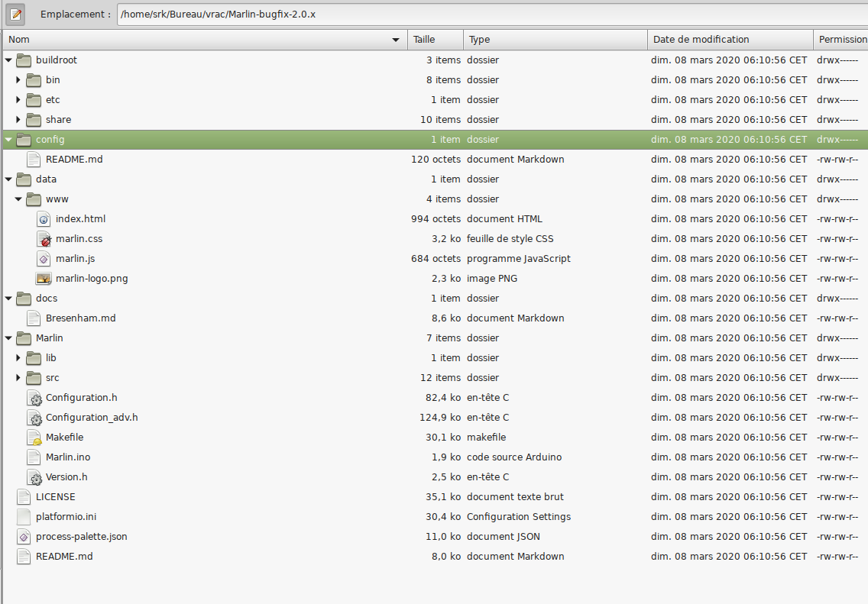This screenshot has height=604, width=868.
Task: Select the Marlin.ino file name
Action: [x=68, y=457]
